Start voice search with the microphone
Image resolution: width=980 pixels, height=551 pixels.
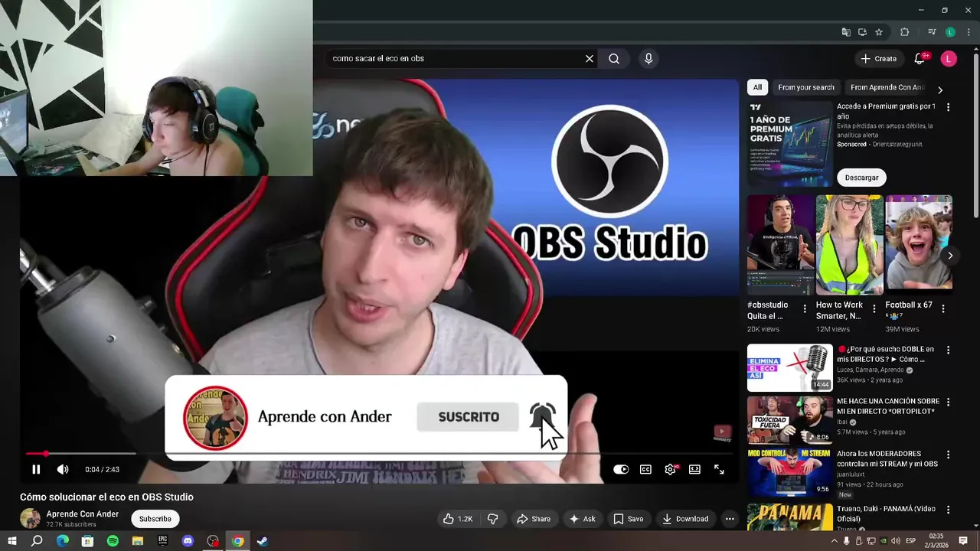648,58
